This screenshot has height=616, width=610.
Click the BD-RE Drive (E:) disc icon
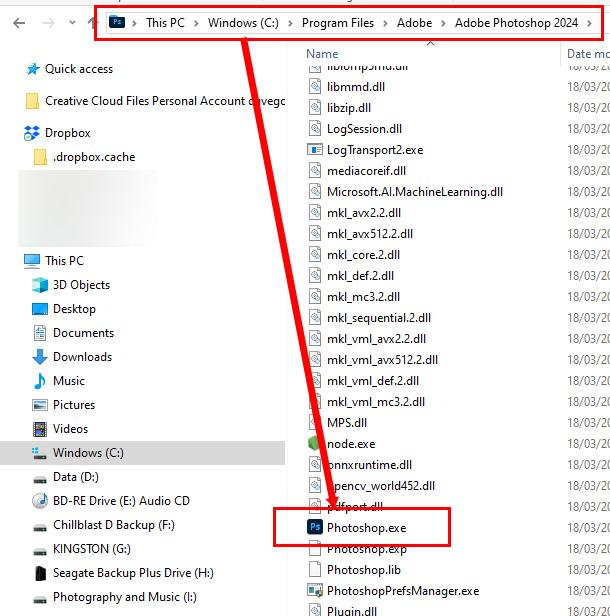point(40,501)
